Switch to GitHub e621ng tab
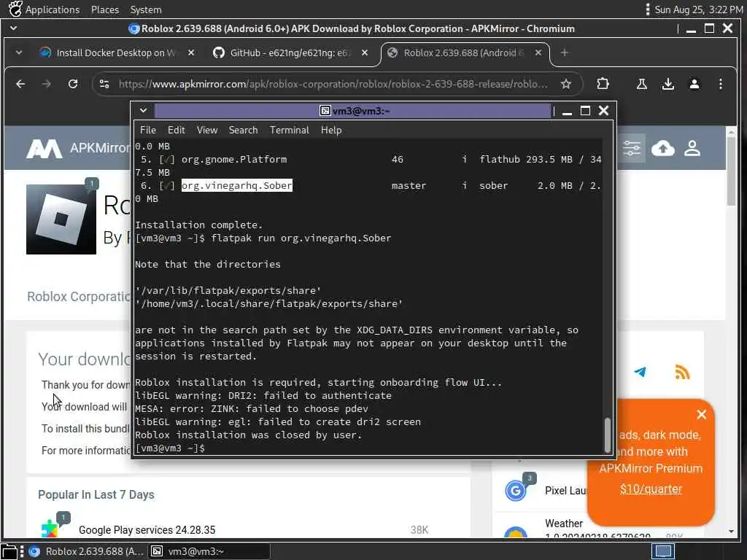 click(x=288, y=52)
